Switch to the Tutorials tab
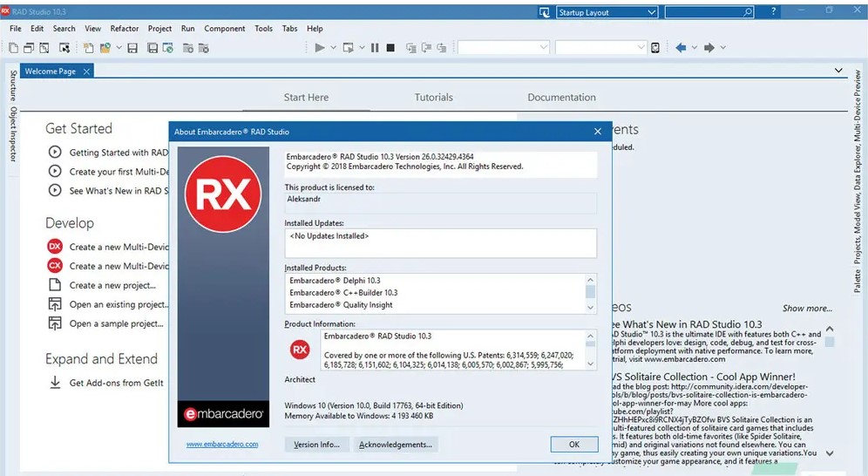The image size is (868, 476). pyautogui.click(x=434, y=97)
